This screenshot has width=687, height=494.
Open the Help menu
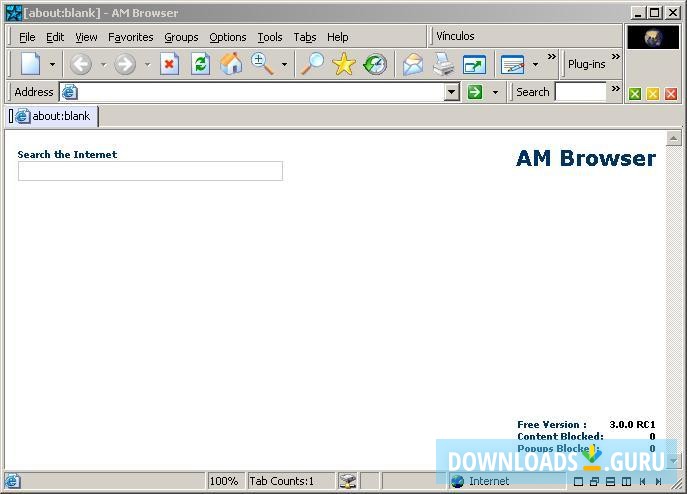[x=338, y=37]
